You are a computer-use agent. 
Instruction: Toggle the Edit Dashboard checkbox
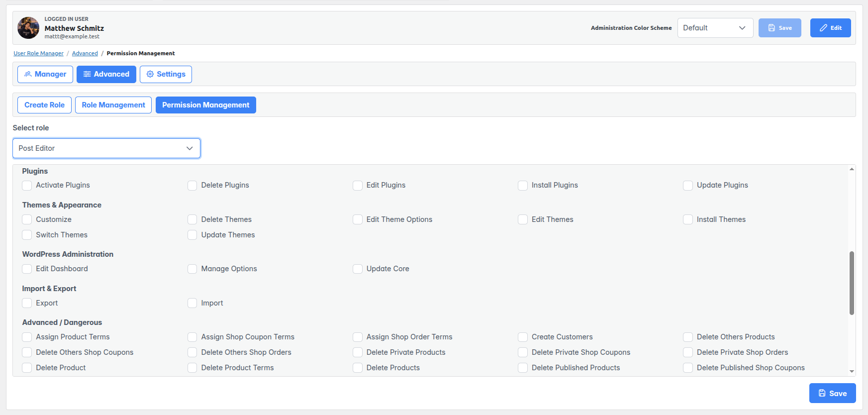[27, 269]
